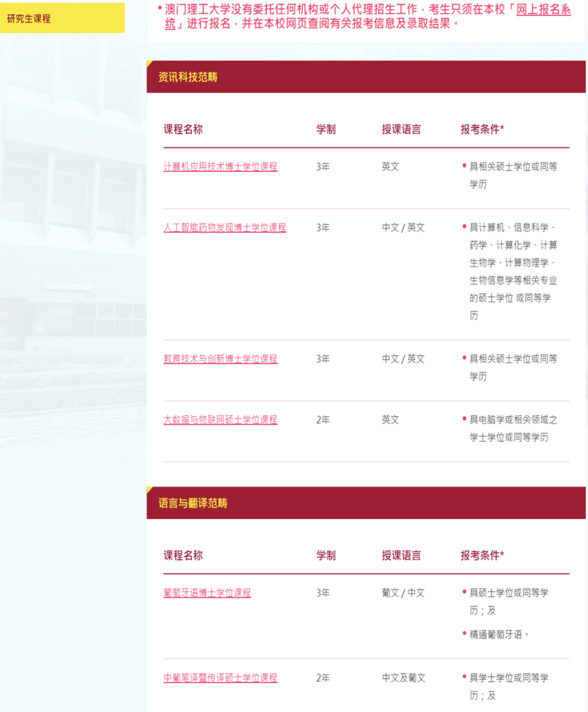Open the 研究生课程 sidebar menu item
Viewport: 588px width, 712px height.
29,18
